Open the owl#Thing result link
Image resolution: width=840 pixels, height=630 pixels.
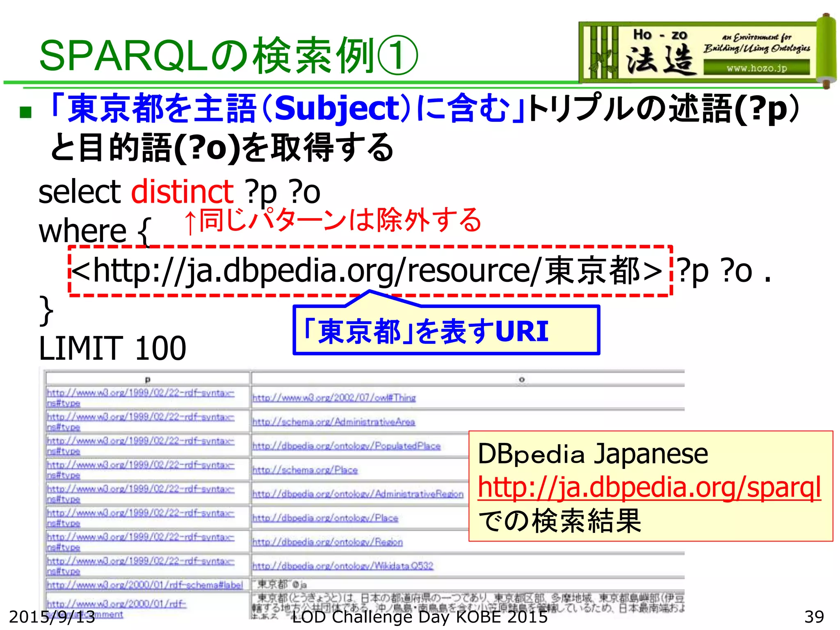334,398
